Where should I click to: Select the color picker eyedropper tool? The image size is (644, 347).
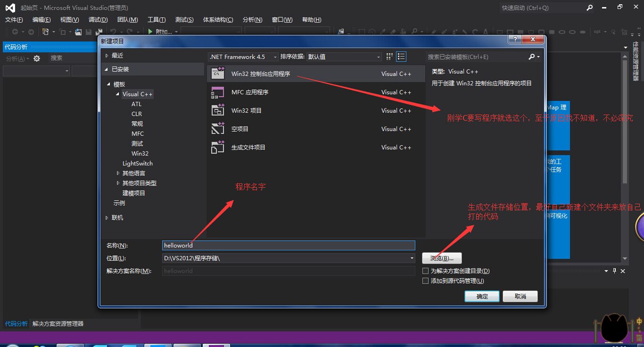[x=383, y=32]
